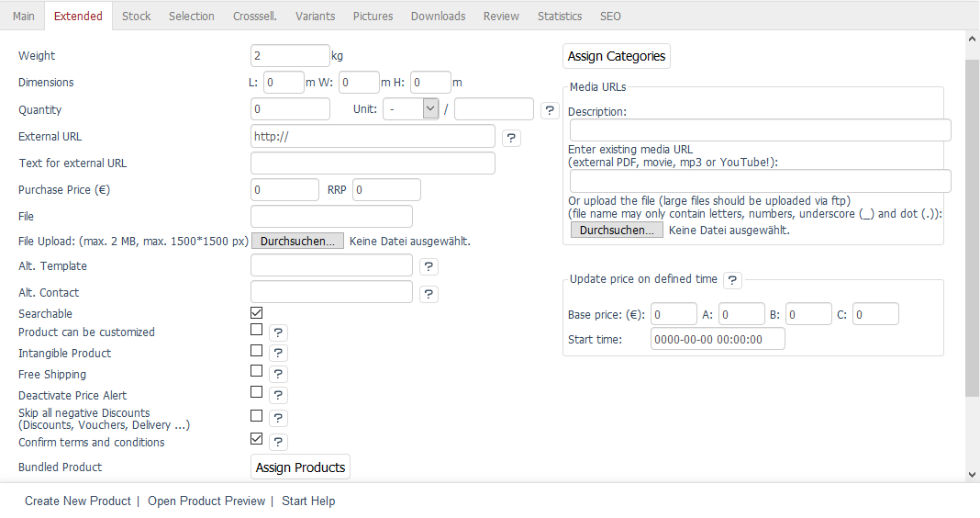Browse for Media URLs upload file

(x=617, y=231)
